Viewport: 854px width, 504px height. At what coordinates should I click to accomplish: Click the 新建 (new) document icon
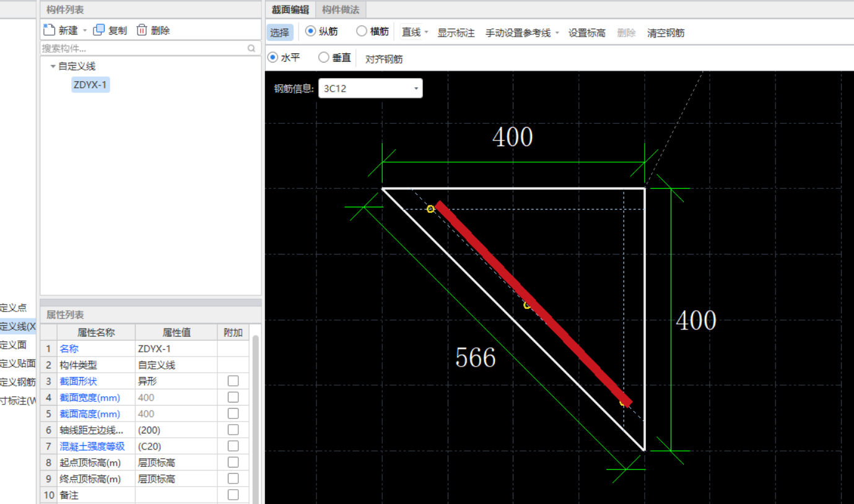coord(50,30)
